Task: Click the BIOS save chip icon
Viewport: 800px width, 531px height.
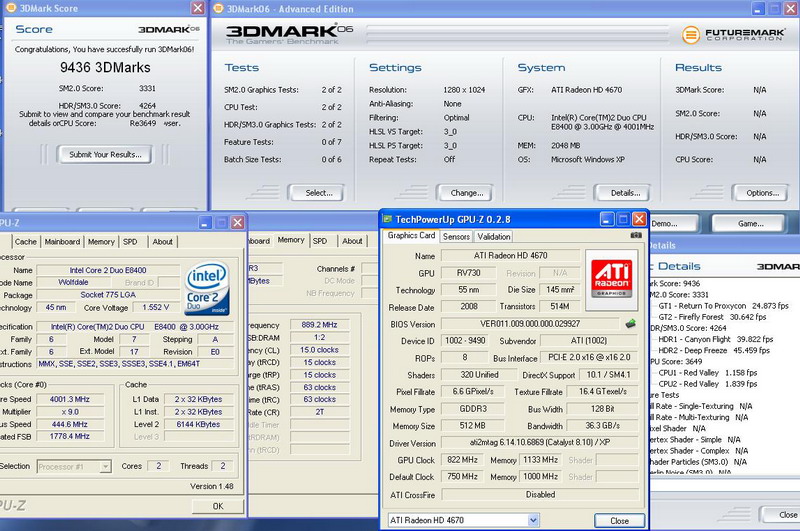Action: click(631, 323)
